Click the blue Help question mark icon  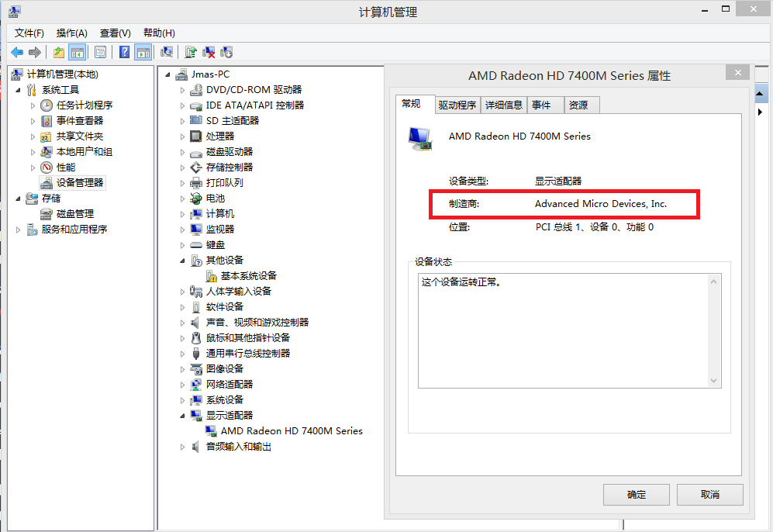point(125,52)
